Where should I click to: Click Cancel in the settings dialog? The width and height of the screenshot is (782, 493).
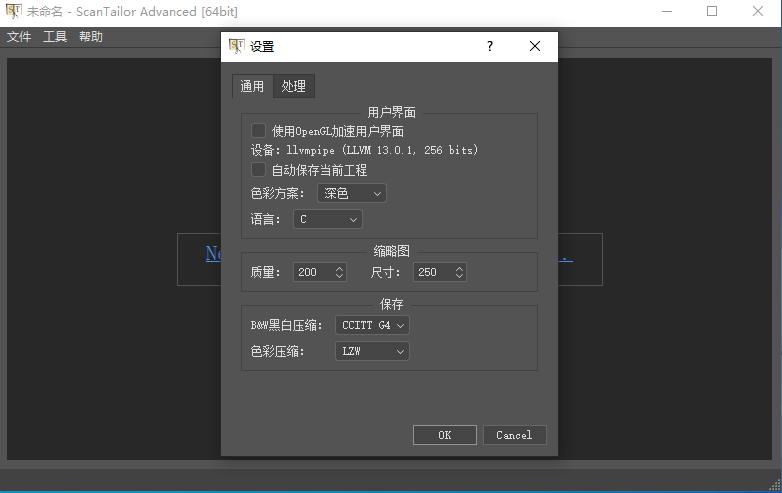pyautogui.click(x=514, y=435)
